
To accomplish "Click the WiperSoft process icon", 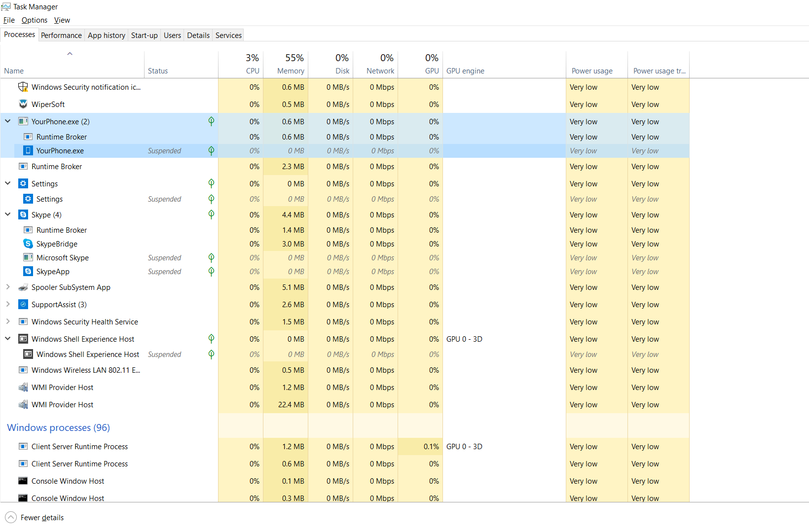I will click(x=23, y=104).
